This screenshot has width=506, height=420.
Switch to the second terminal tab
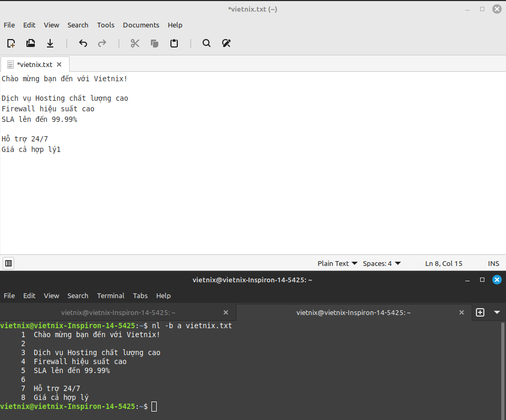point(354,312)
